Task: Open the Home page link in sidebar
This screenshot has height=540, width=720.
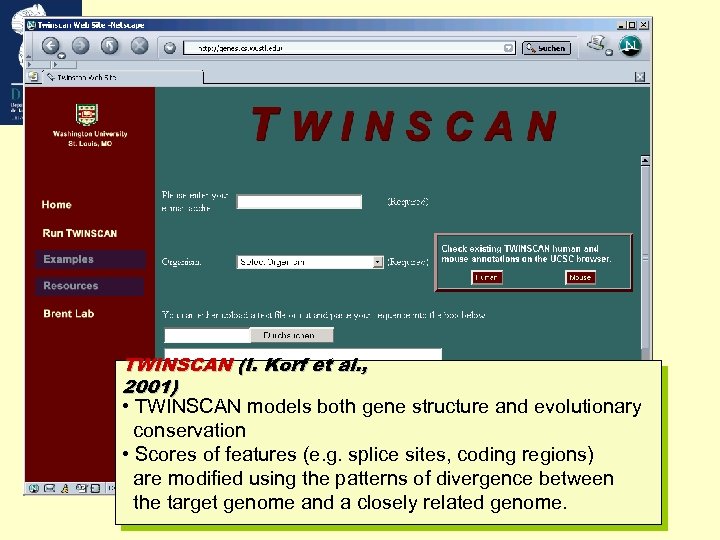Action: coord(56,205)
